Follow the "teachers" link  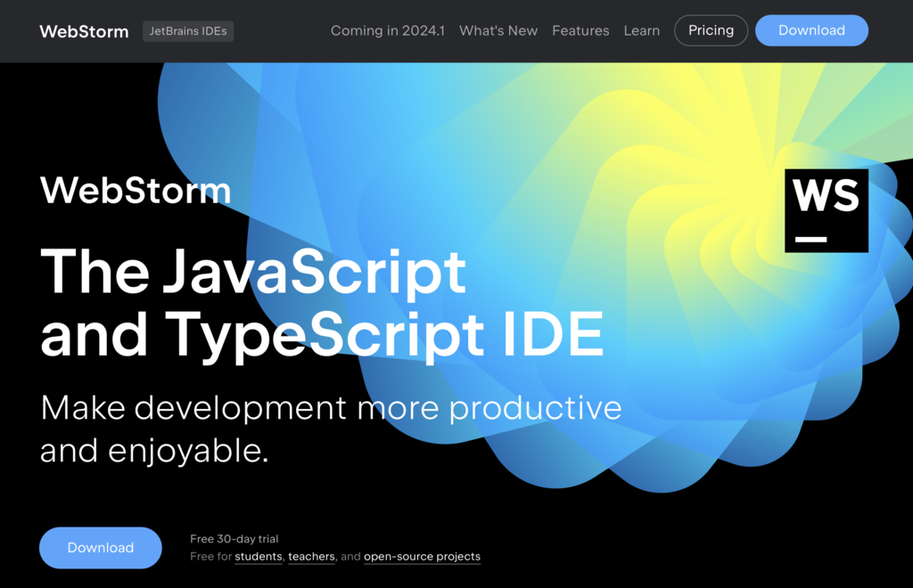click(x=311, y=556)
